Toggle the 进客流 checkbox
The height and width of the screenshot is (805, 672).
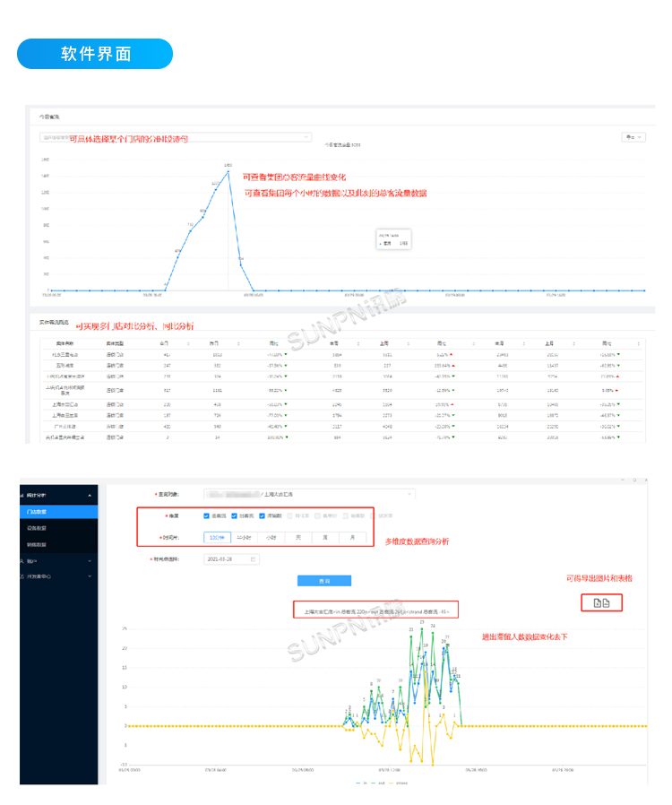coord(207,516)
